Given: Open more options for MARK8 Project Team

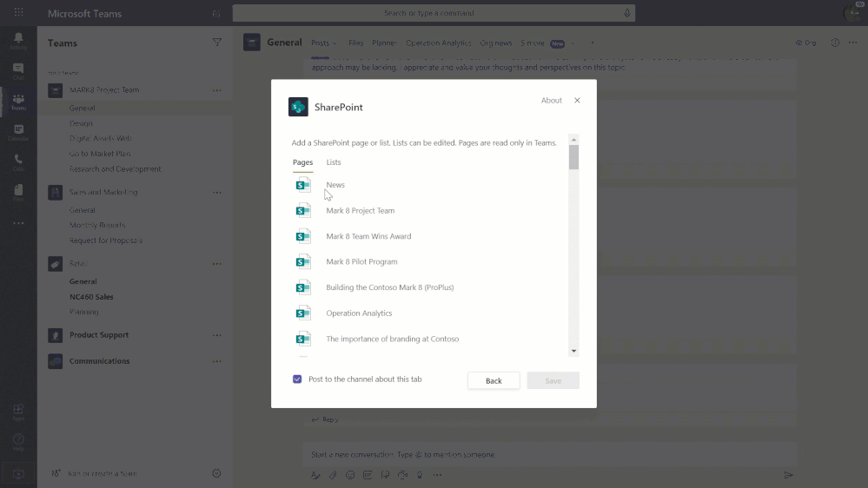Looking at the screenshot, I should tap(217, 90).
